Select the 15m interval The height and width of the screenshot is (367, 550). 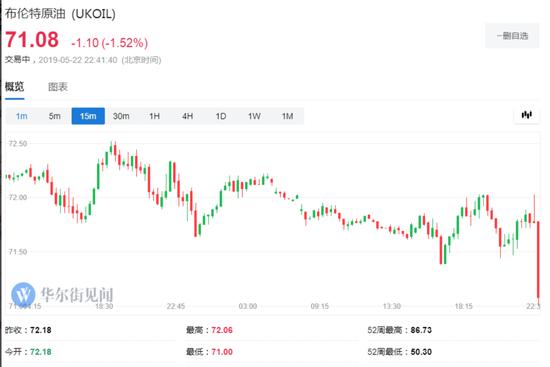pos(88,116)
